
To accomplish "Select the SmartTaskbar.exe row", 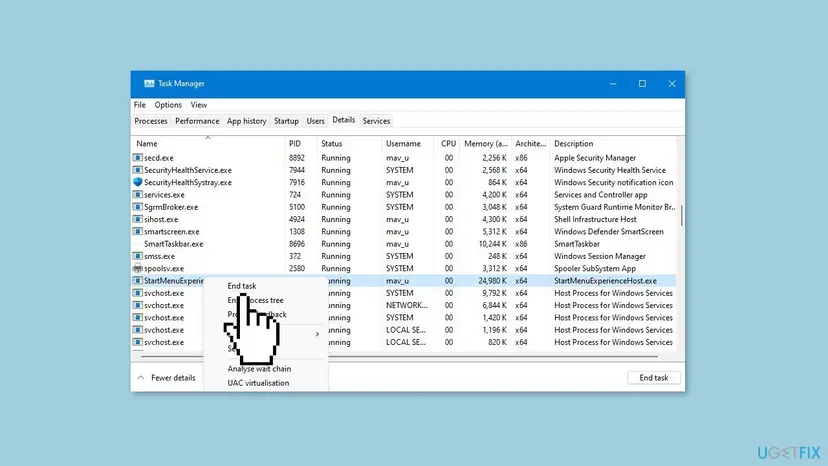I will click(x=404, y=244).
